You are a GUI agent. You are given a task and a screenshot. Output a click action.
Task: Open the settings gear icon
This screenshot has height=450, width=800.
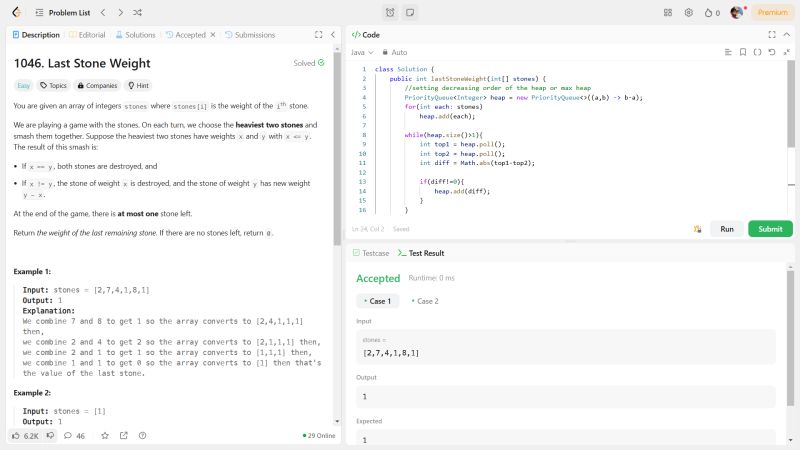point(689,12)
